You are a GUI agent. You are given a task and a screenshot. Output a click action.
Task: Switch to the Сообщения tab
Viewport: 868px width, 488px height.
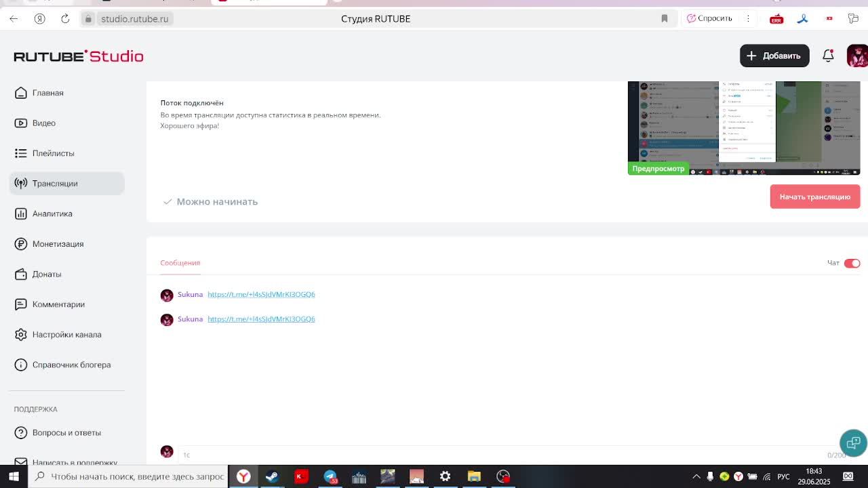180,263
